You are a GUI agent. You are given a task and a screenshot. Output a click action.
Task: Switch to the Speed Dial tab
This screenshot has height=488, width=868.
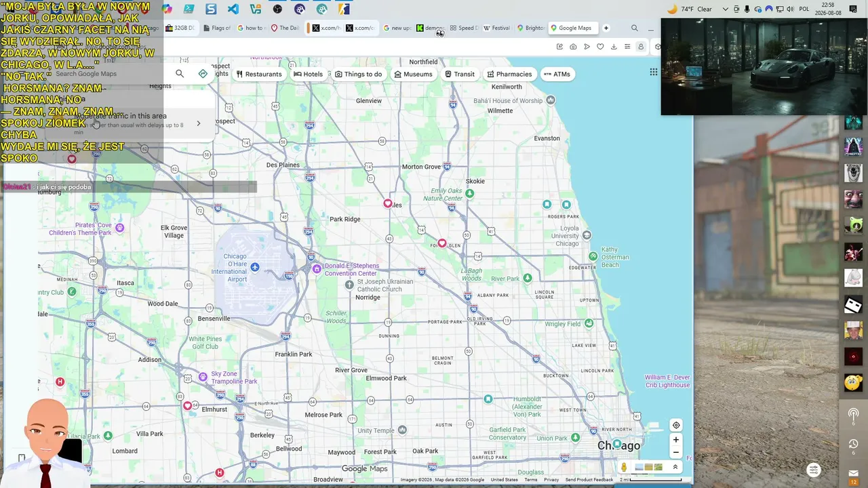(x=463, y=28)
